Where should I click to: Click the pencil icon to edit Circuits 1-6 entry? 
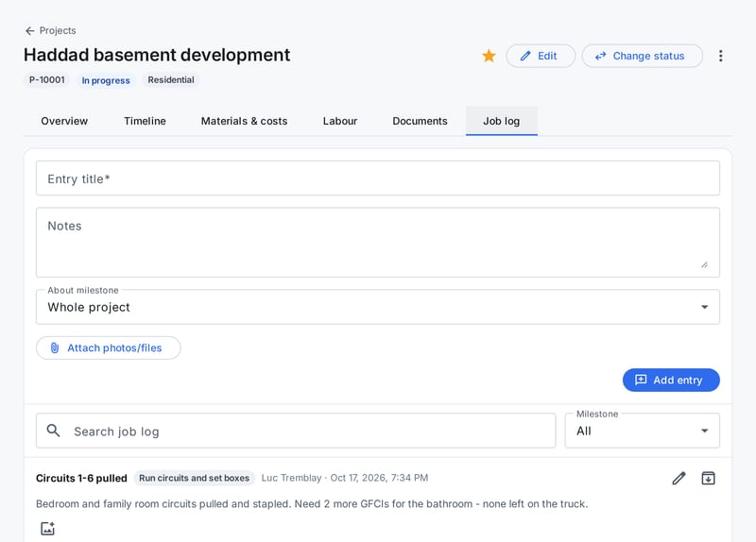click(x=679, y=478)
